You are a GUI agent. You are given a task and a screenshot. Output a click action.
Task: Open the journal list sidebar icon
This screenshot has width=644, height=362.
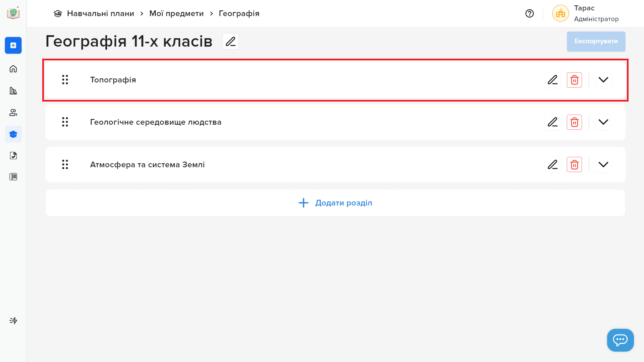coord(13,177)
